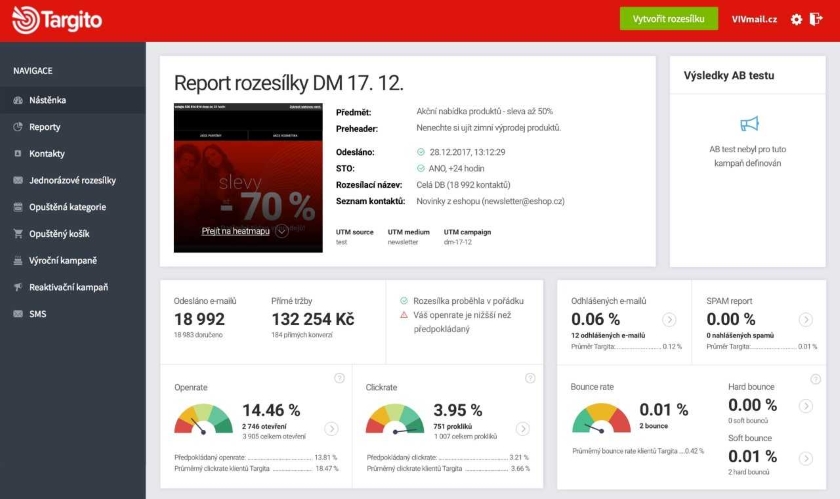Open Opuštěná kategorie menu item
The width and height of the screenshot is (840, 499).
tap(73, 207)
